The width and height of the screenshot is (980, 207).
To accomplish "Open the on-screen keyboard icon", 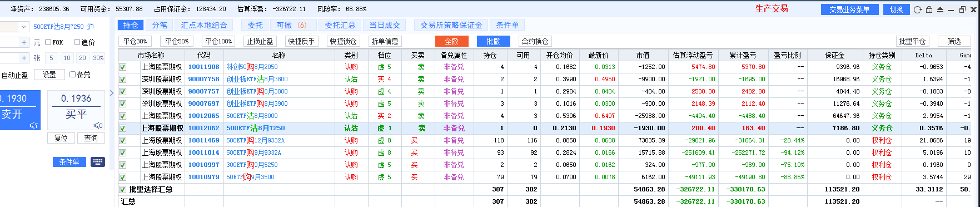I will click(x=98, y=162).
